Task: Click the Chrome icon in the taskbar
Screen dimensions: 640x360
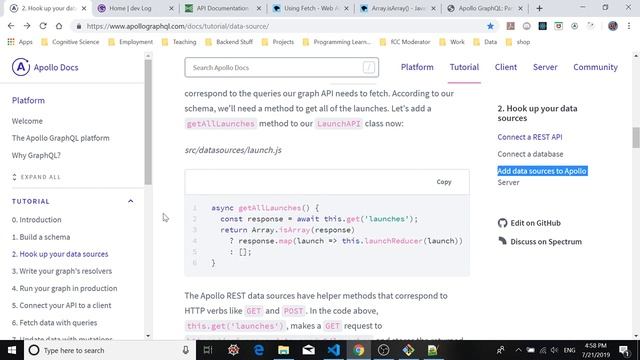Action: pyautogui.click(x=358, y=350)
